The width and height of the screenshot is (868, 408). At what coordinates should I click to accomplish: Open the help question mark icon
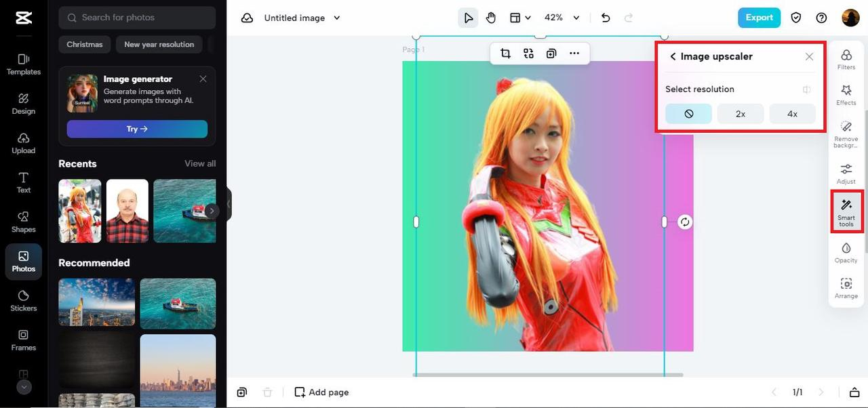[821, 18]
